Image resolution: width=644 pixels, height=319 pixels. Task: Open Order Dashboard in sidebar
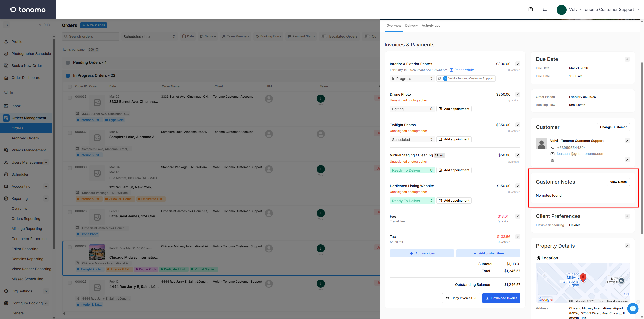(x=26, y=78)
